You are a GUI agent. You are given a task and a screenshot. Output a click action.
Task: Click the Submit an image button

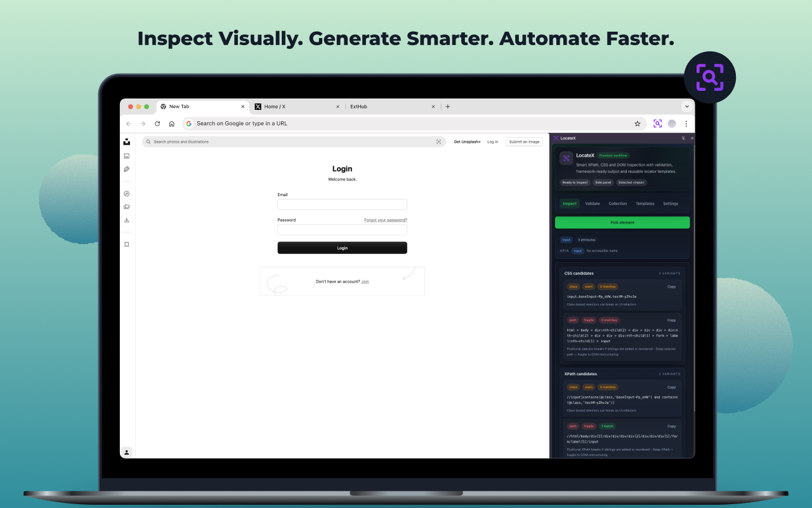pos(524,142)
